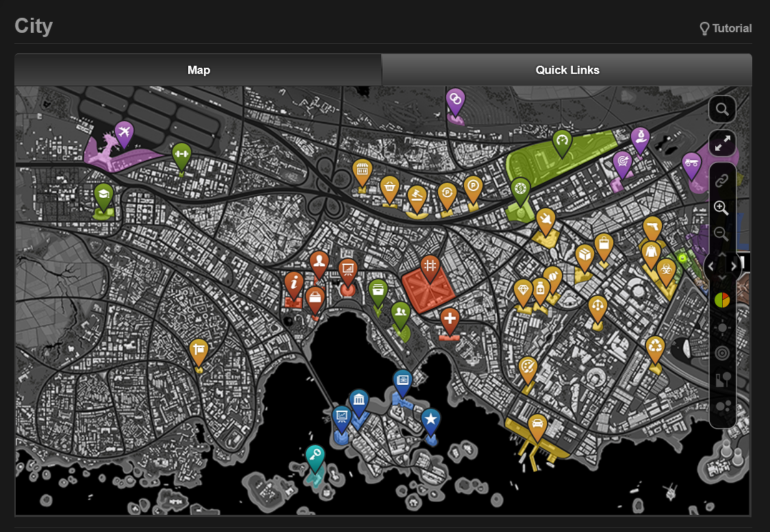Open the purple target and arrow pin
Screen dimensions: 770x532
coord(623,162)
